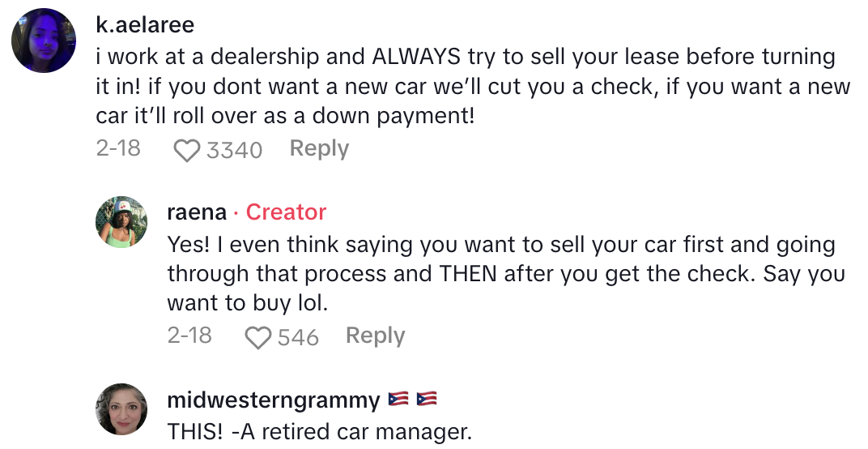
Task: Click the 2-18 date on k.aelaree's comment
Action: coord(118,149)
